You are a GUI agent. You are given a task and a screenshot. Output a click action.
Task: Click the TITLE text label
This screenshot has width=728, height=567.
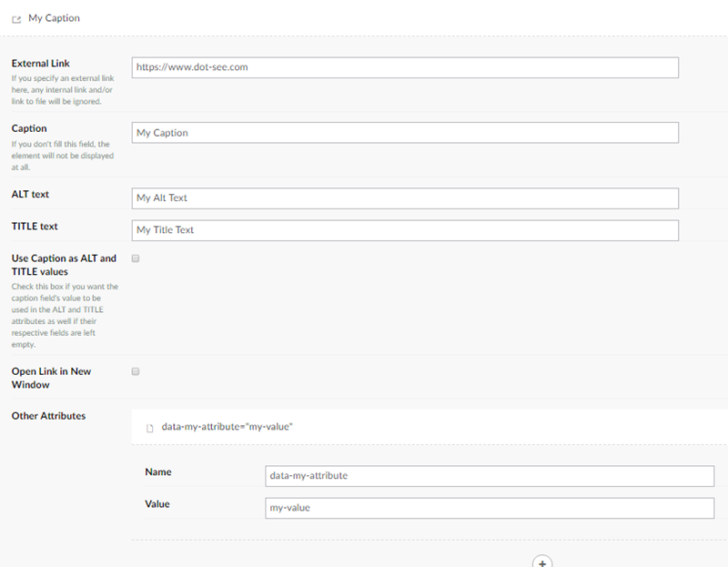34,226
